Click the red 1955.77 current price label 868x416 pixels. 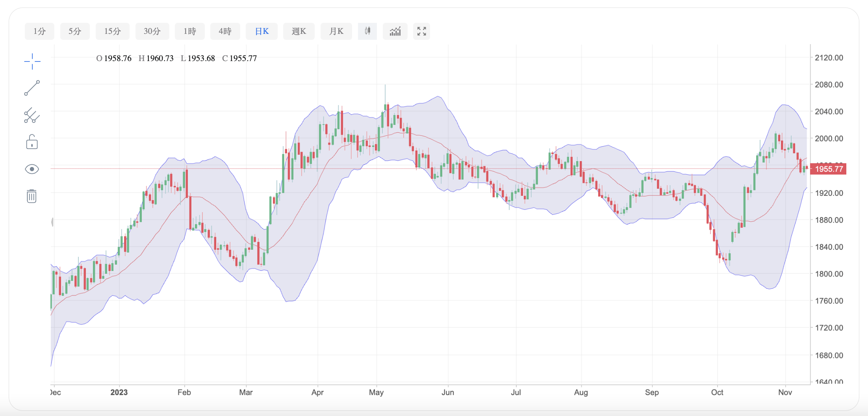click(x=829, y=169)
